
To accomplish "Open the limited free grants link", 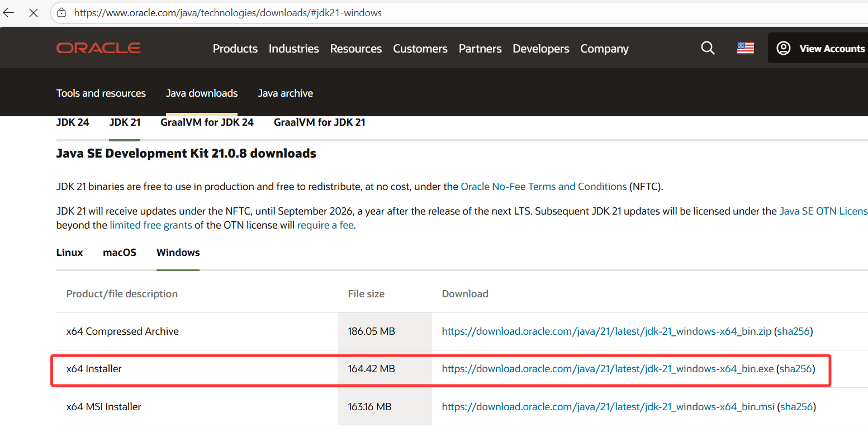I will click(151, 225).
